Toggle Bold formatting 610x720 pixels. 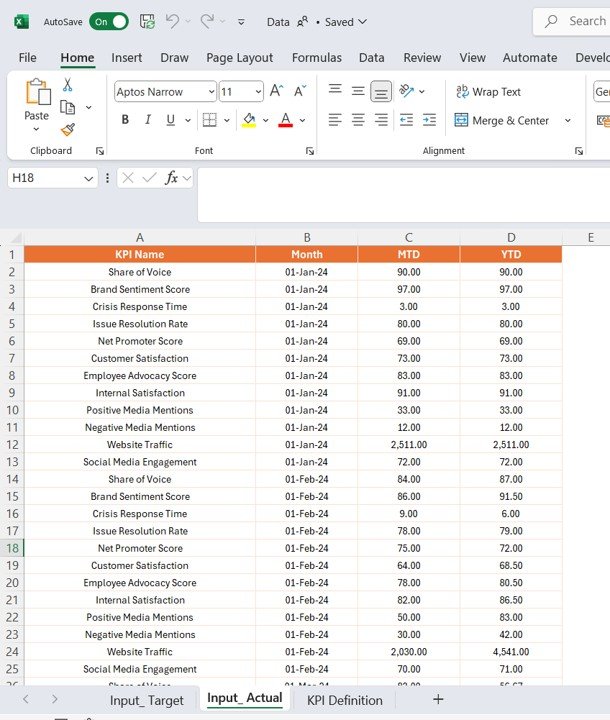point(125,120)
